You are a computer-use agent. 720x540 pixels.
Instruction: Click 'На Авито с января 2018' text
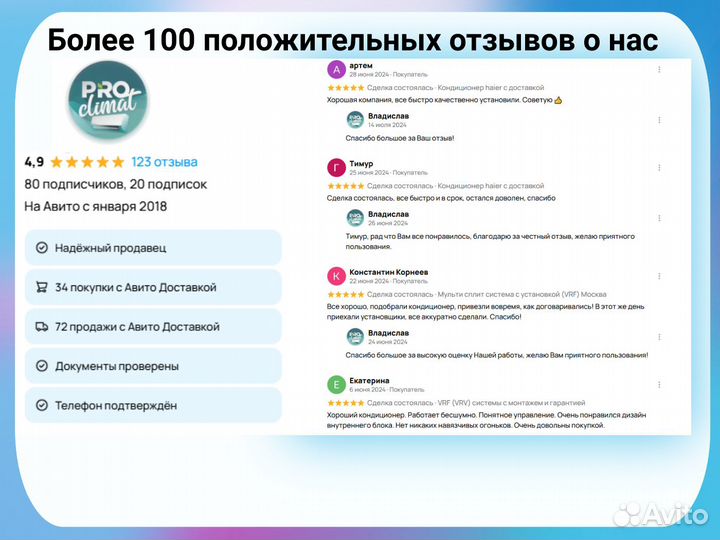click(x=96, y=206)
